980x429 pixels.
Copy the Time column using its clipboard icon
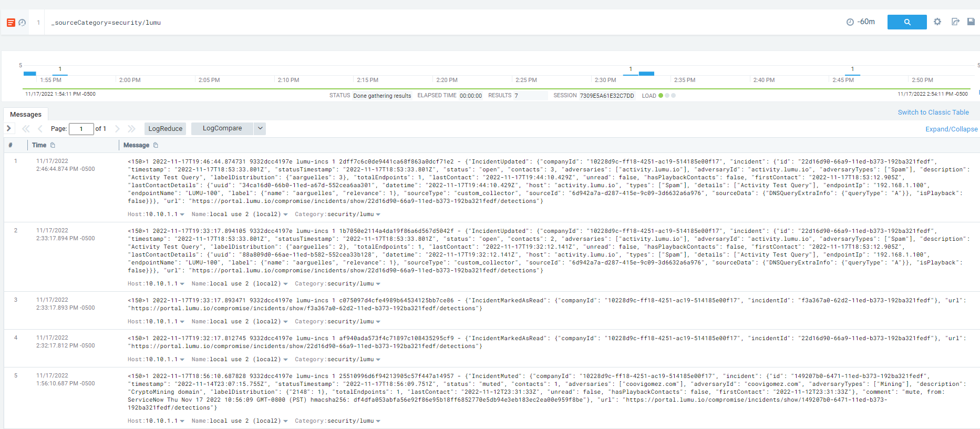[x=53, y=146]
